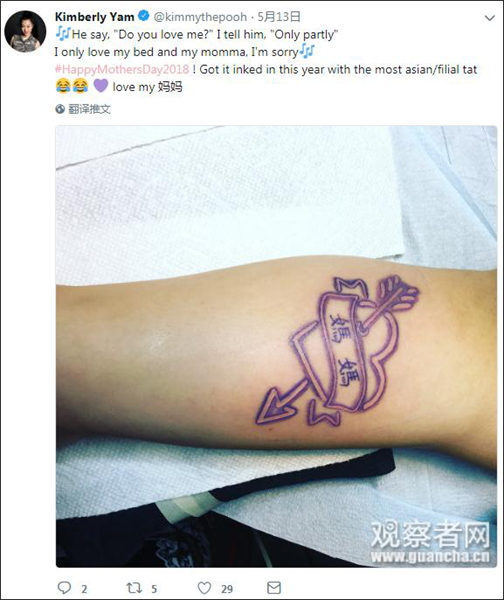This screenshot has height=600, width=504.
Task: Open the #HappyMothersDay2018 hashtag
Action: [x=122, y=69]
